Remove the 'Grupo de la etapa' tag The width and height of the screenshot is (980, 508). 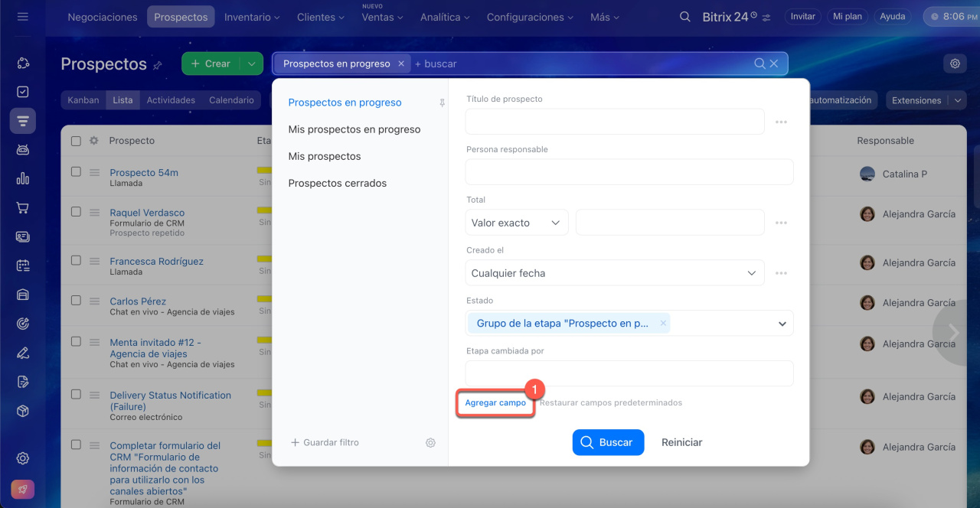[x=663, y=323]
